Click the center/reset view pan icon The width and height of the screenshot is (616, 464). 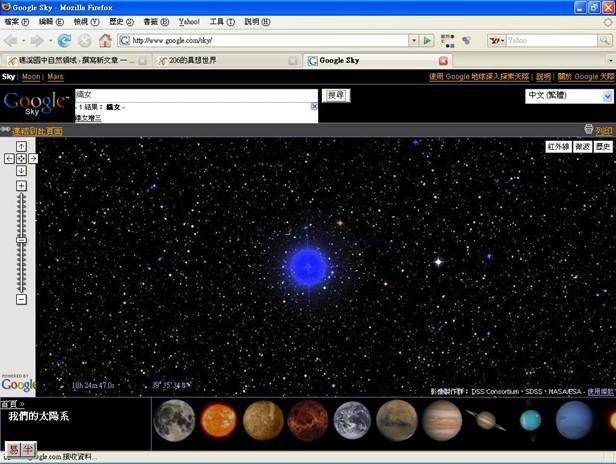(21, 158)
